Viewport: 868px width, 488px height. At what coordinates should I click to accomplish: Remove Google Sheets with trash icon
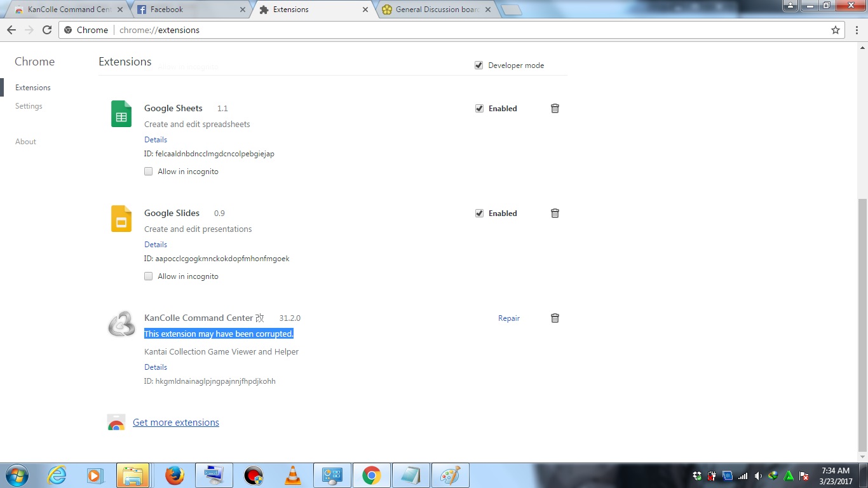point(555,109)
